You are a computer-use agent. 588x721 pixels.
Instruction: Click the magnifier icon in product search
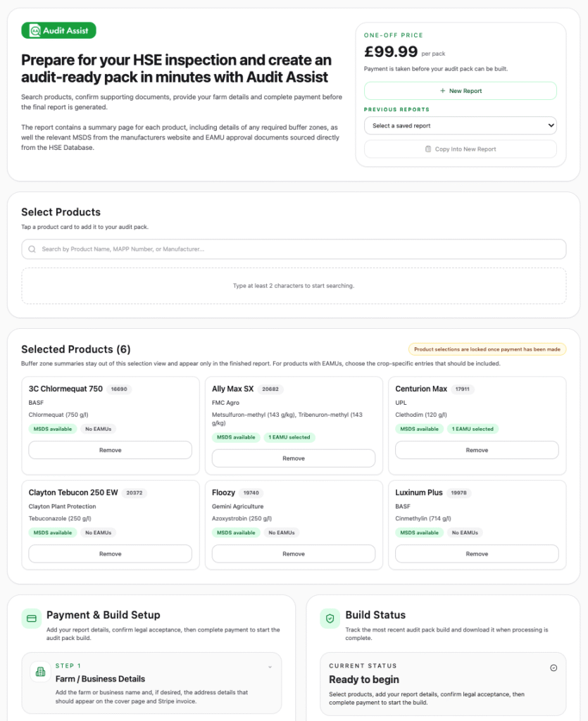32,249
